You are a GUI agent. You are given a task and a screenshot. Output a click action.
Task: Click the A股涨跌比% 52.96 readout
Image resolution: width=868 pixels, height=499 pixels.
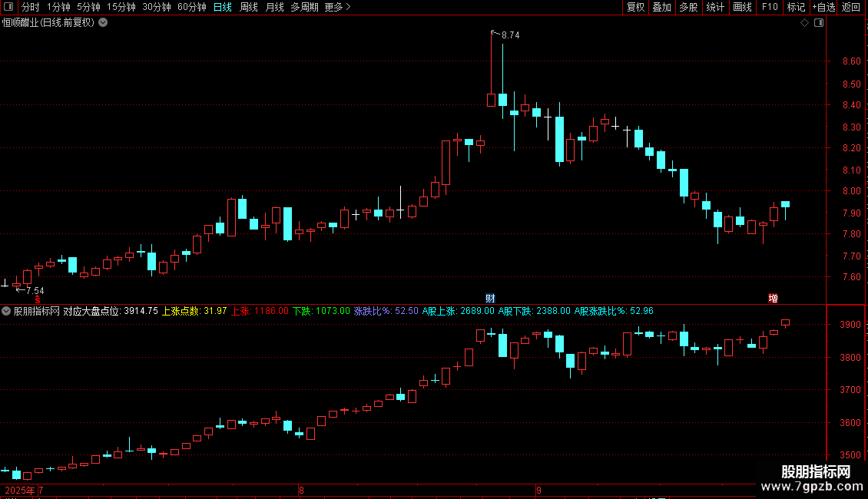coord(613,311)
